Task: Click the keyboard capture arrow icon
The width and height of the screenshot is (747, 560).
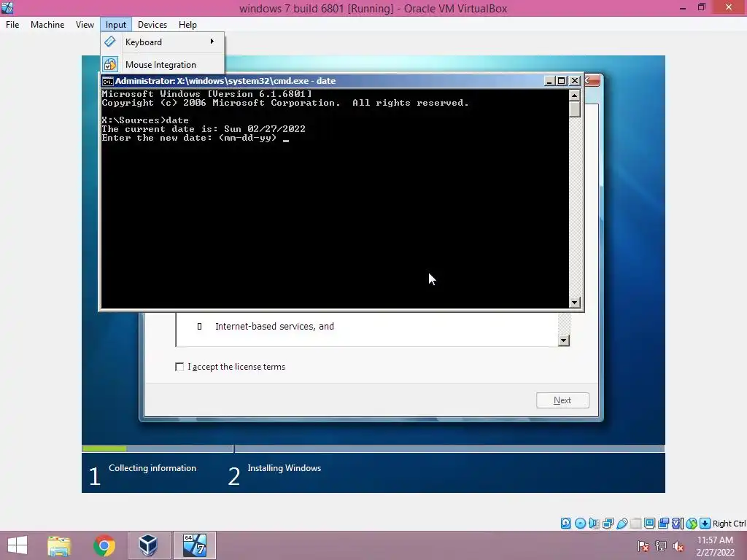Action: click(x=705, y=524)
